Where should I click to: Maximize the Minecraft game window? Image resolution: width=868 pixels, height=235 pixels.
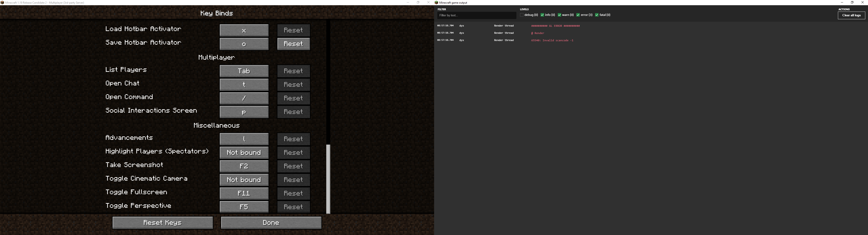[x=418, y=3]
